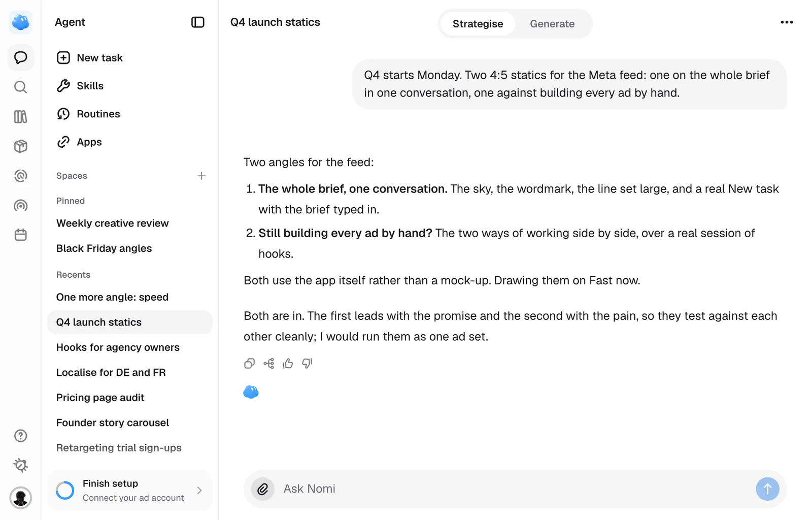Viewport: 812px width, 520px height.
Task: Give the reply a thumbs down
Action: [308, 363]
